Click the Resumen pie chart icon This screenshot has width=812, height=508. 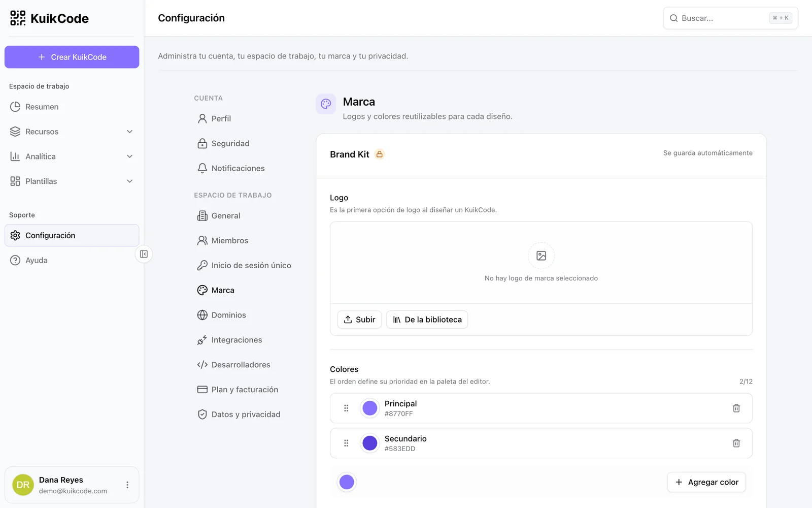coord(15,107)
